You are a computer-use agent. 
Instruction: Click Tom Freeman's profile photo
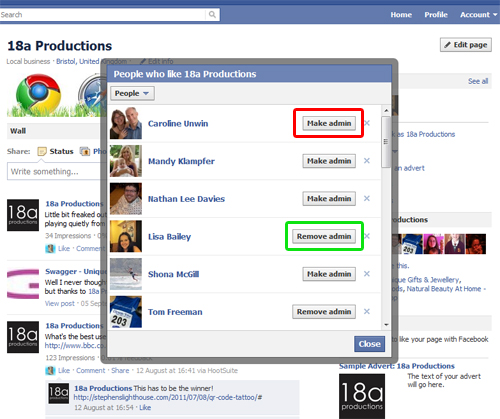coord(126,311)
